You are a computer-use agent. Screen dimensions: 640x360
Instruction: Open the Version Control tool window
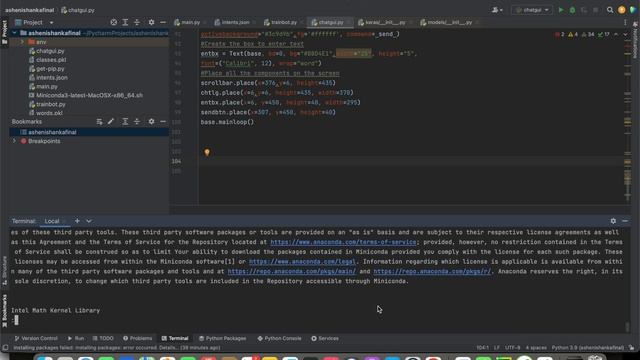[36, 338]
